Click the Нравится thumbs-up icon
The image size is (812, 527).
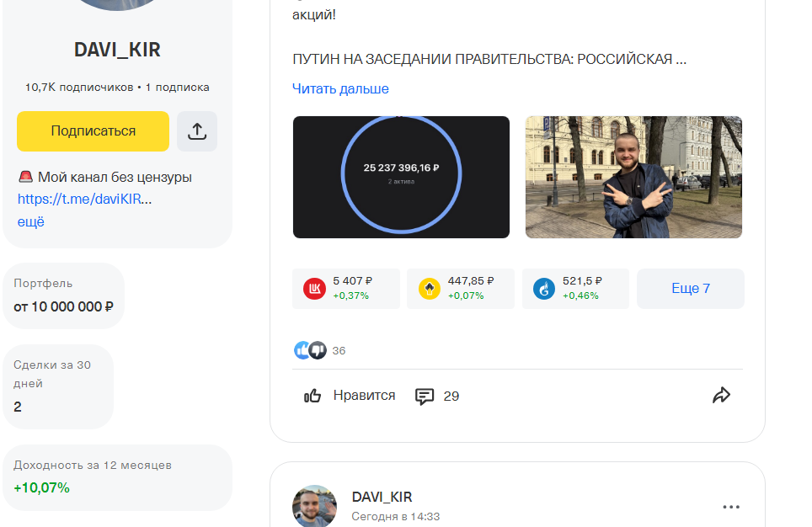click(x=313, y=396)
